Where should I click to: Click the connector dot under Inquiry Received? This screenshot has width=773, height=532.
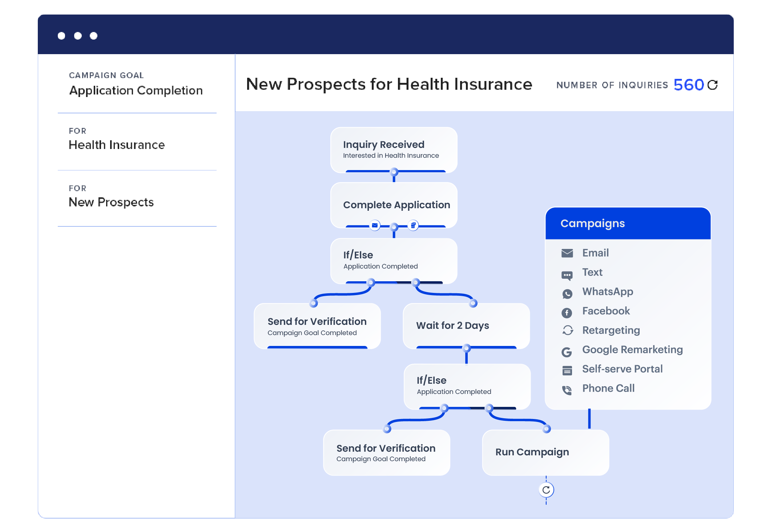pyautogui.click(x=394, y=172)
